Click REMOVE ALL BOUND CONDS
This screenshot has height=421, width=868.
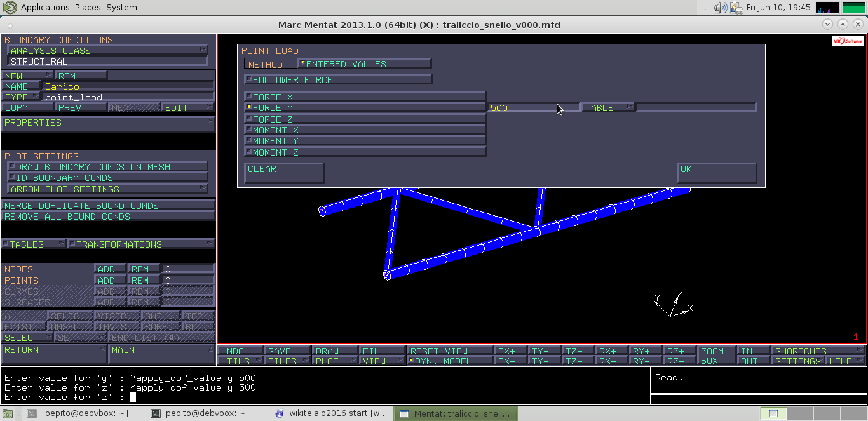(x=108, y=217)
